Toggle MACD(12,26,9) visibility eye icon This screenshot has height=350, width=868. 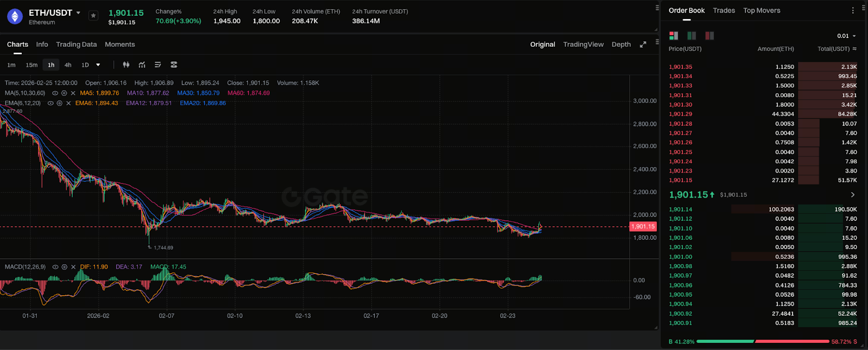(x=55, y=267)
